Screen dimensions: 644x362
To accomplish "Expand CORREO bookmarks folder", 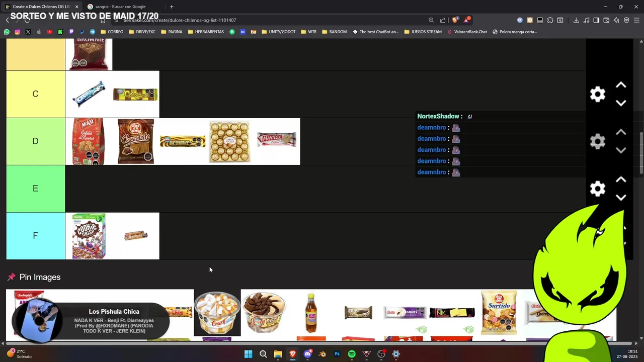I will click(112, 32).
